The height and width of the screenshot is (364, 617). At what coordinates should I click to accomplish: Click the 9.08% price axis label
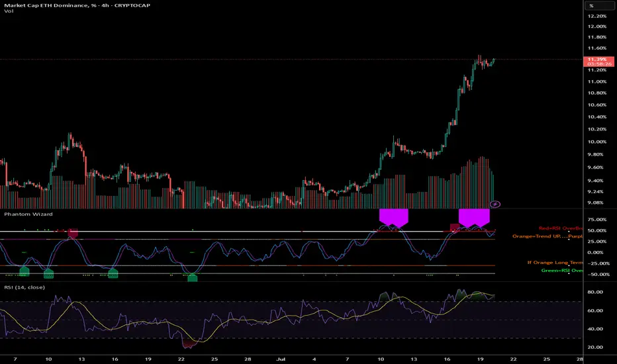596,203
